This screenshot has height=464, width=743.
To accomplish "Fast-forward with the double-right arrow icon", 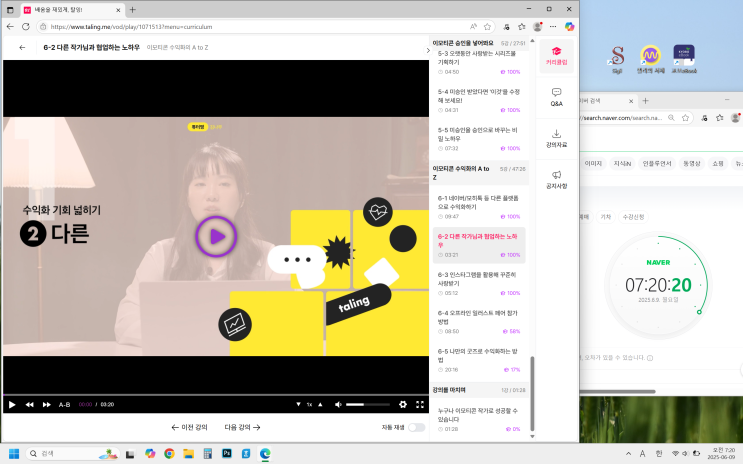I will (x=46, y=404).
